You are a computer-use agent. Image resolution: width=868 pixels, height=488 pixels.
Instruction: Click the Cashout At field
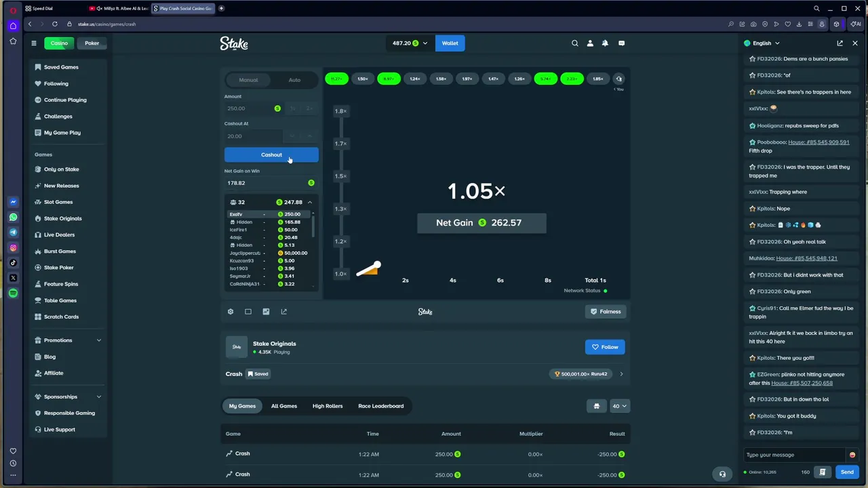tap(253, 136)
